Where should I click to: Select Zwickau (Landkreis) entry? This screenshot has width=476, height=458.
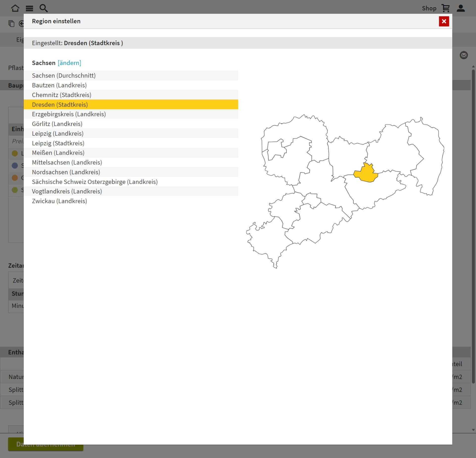click(59, 201)
